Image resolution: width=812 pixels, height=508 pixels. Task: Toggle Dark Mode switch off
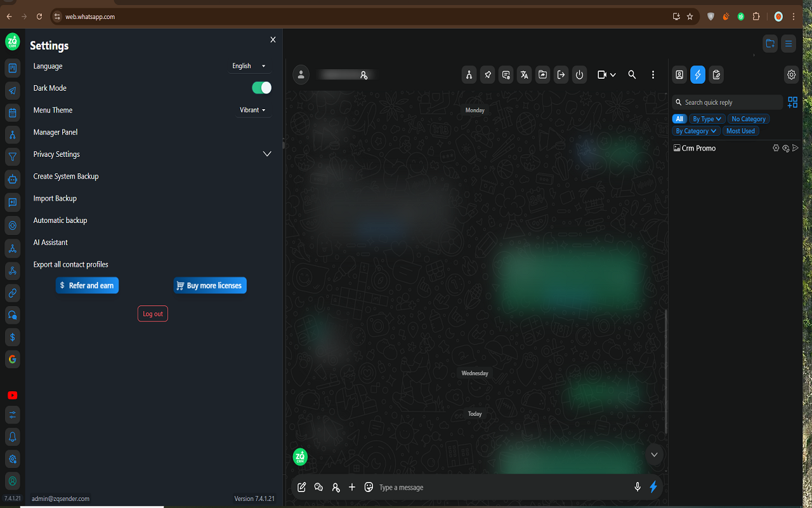(261, 88)
